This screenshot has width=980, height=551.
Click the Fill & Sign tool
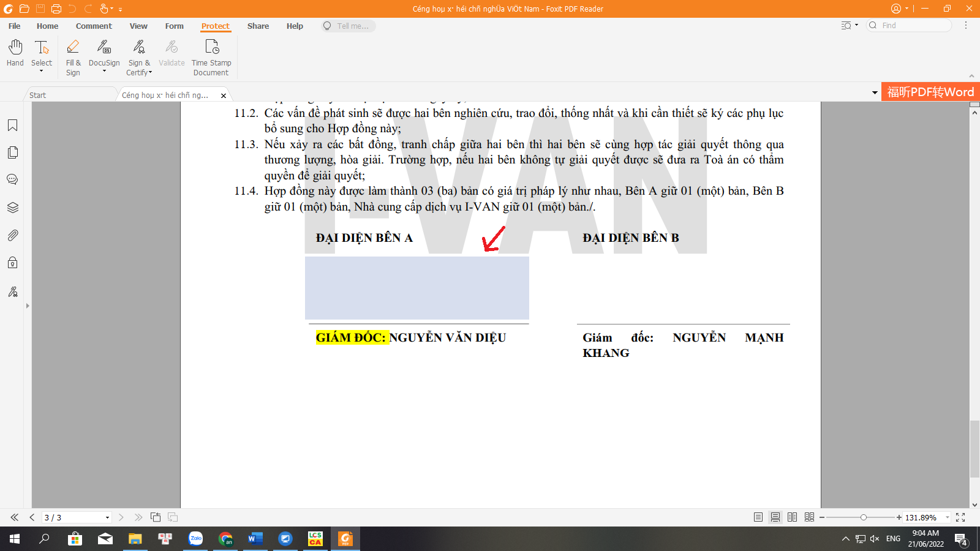(73, 58)
